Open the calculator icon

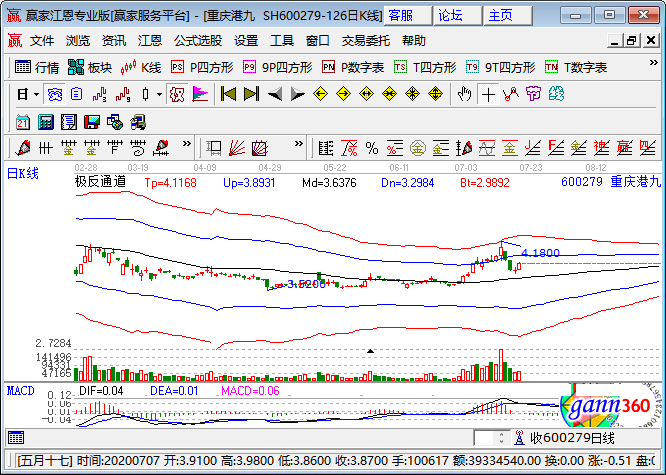click(x=45, y=122)
